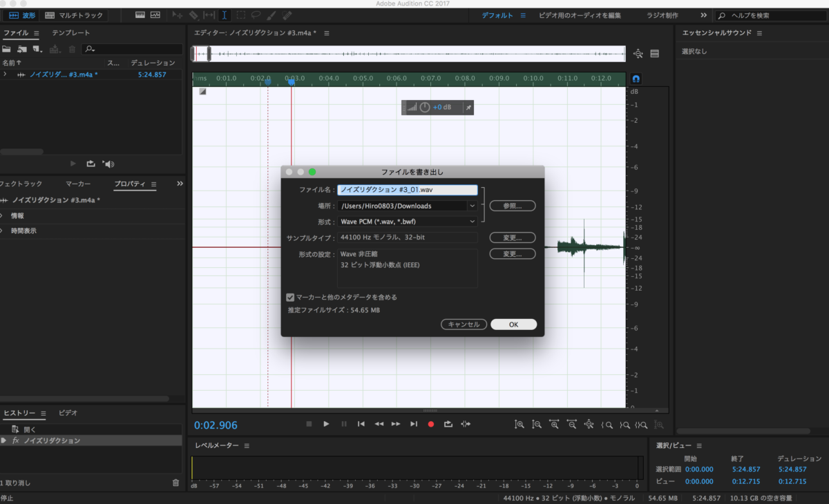The width and height of the screenshot is (829, 504).
Task: Open workspace overflow chevron menu
Action: 703,14
